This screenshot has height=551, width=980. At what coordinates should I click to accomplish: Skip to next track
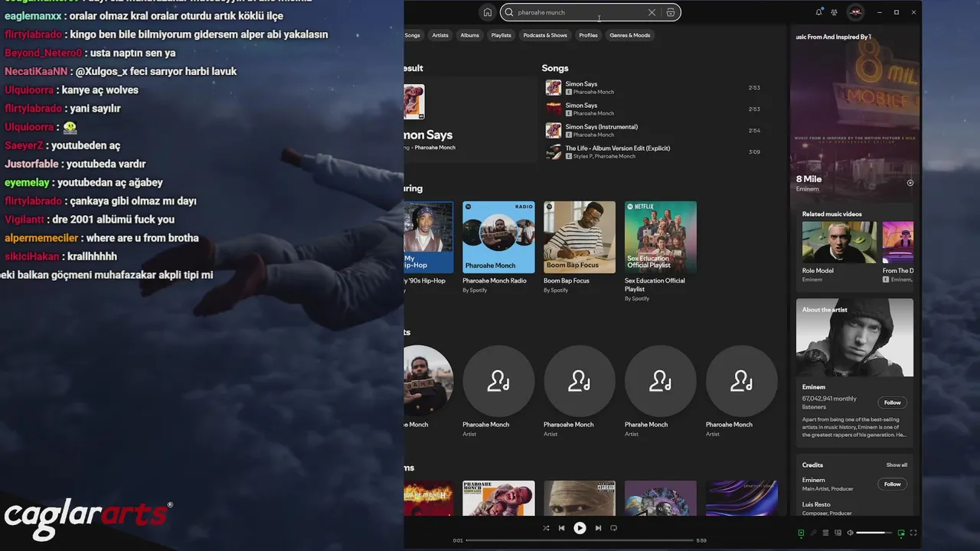(x=598, y=528)
